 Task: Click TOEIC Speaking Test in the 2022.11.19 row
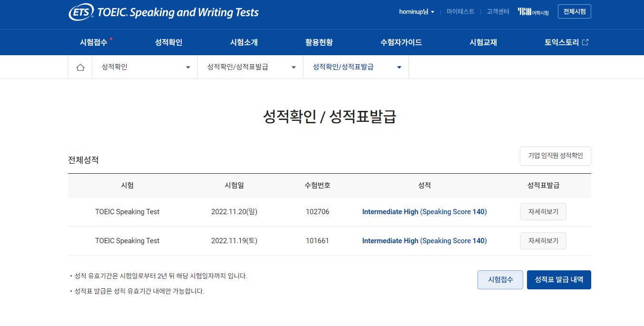pyautogui.click(x=127, y=241)
